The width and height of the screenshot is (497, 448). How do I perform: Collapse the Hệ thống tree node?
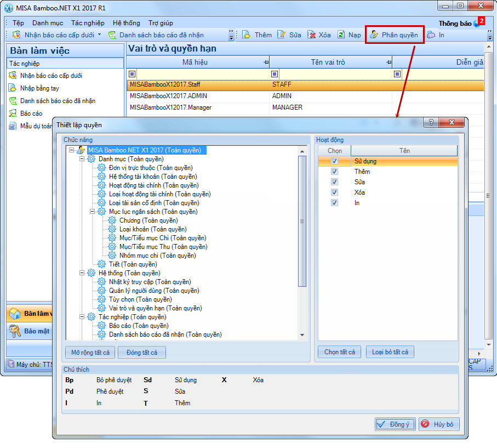[82, 273]
